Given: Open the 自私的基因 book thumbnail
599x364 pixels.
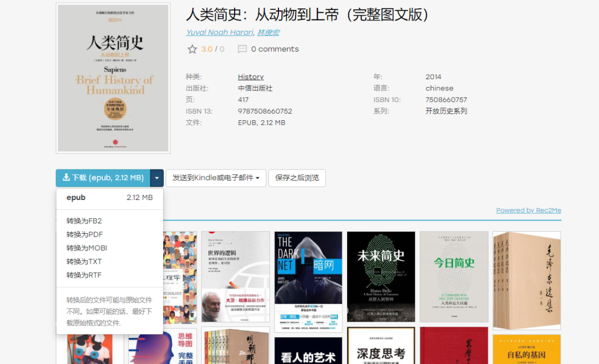Looking at the screenshot, I should [527, 349].
